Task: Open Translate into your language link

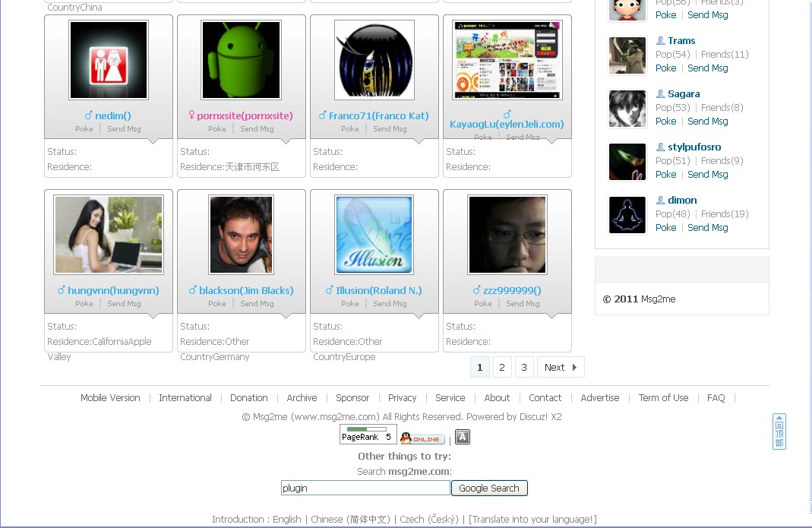Action: click(532, 519)
